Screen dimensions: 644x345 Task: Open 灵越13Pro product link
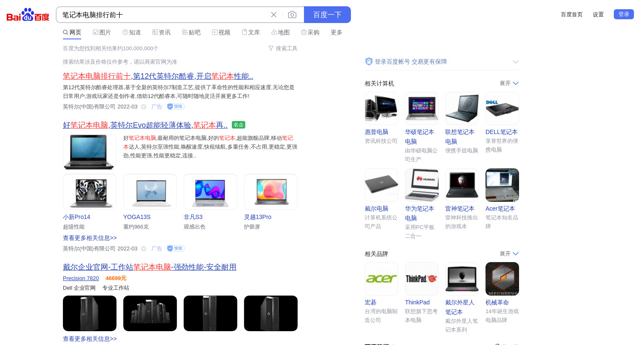click(x=257, y=217)
